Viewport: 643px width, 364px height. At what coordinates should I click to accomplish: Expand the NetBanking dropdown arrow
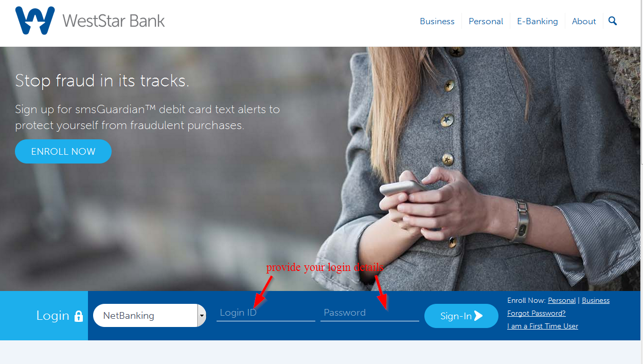(x=202, y=315)
